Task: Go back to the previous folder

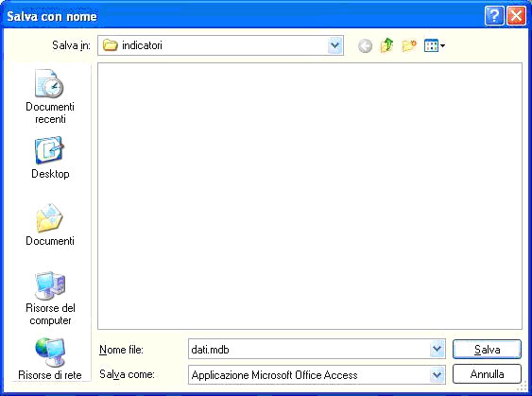Action: (365, 45)
